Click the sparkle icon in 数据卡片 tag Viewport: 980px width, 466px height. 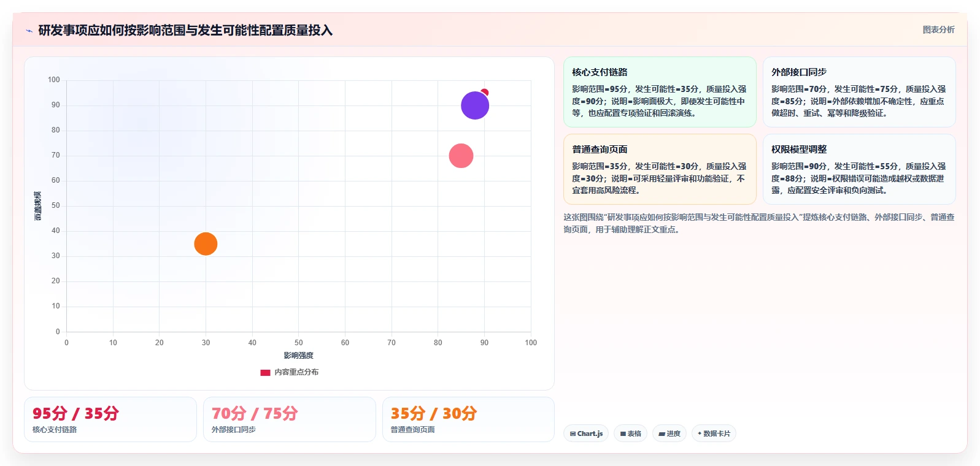tap(700, 434)
